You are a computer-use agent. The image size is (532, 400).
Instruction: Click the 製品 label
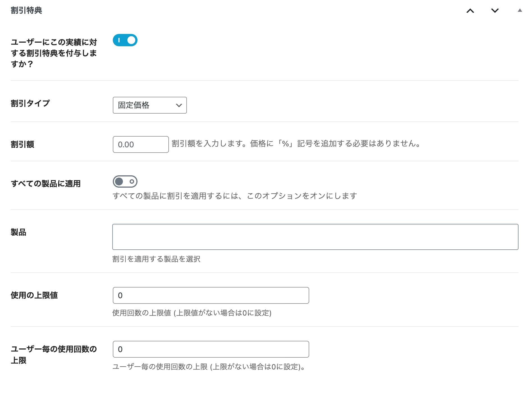click(19, 232)
